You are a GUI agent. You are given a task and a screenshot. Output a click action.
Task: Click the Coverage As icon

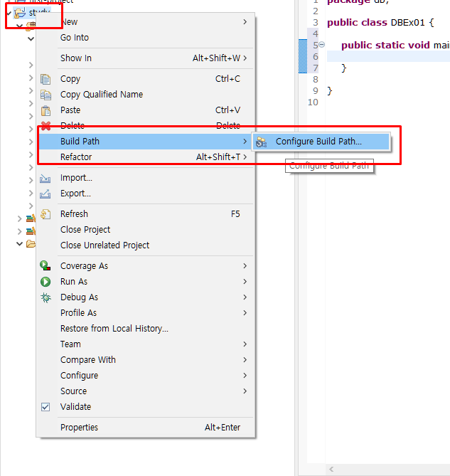coord(45,266)
